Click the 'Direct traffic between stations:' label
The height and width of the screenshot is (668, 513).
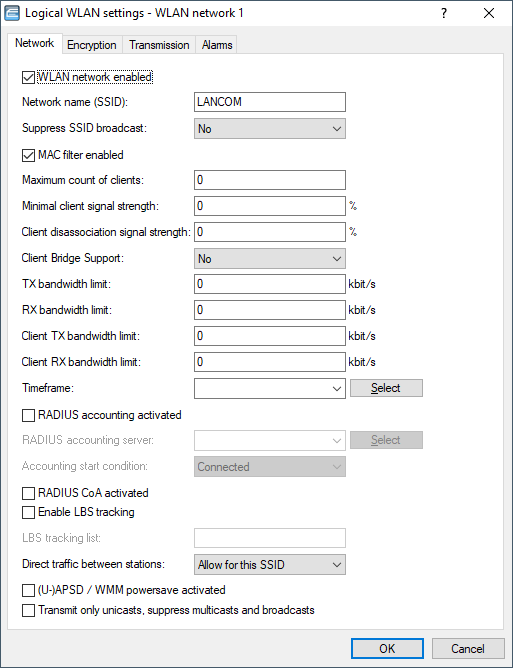[93, 564]
